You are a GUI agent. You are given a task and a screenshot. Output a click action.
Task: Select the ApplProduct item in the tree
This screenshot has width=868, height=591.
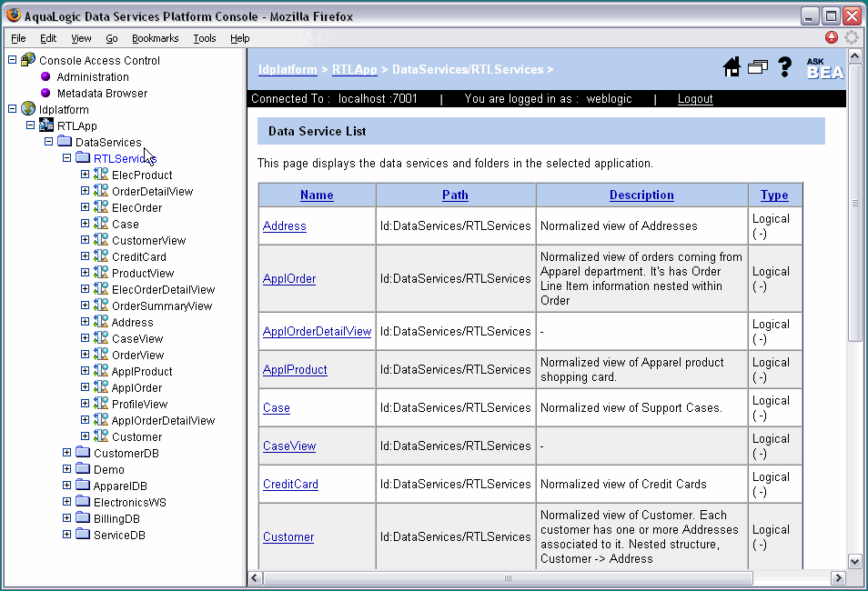pos(142,371)
